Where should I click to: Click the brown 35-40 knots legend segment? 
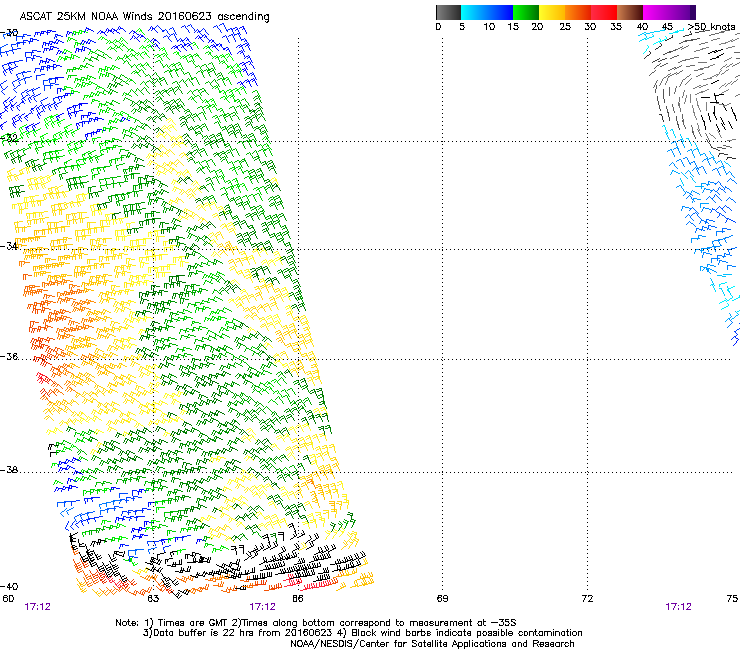pos(630,12)
